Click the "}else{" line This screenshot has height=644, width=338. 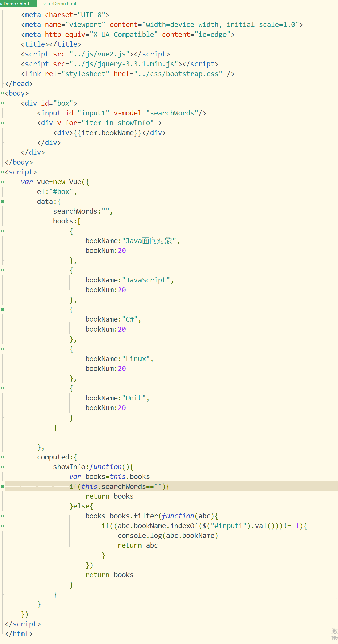(x=81, y=506)
